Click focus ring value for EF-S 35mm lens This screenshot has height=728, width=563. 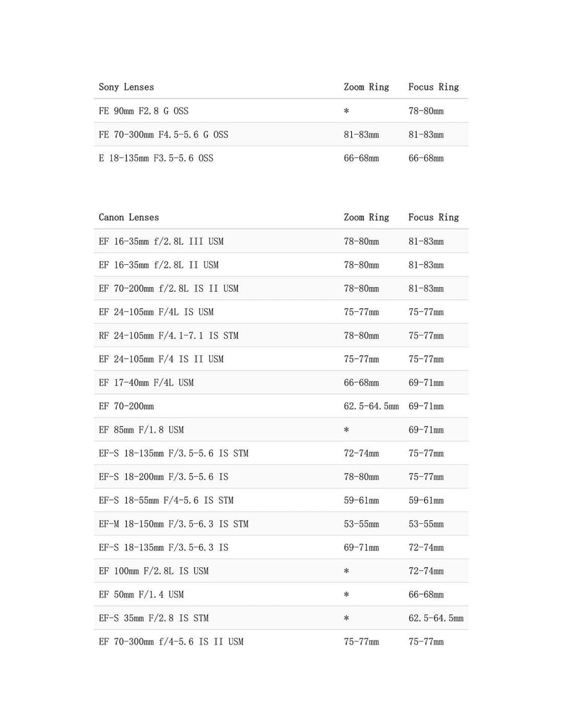pyautogui.click(x=436, y=618)
